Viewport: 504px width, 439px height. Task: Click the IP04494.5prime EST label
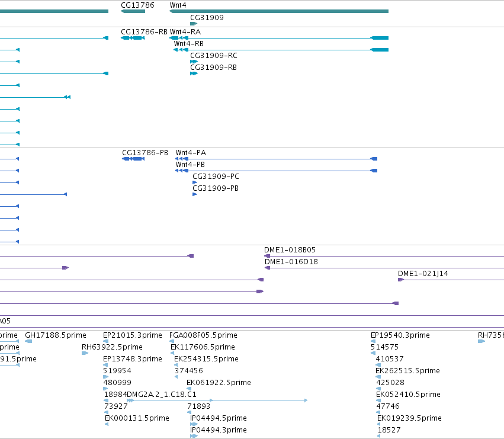pyautogui.click(x=219, y=418)
